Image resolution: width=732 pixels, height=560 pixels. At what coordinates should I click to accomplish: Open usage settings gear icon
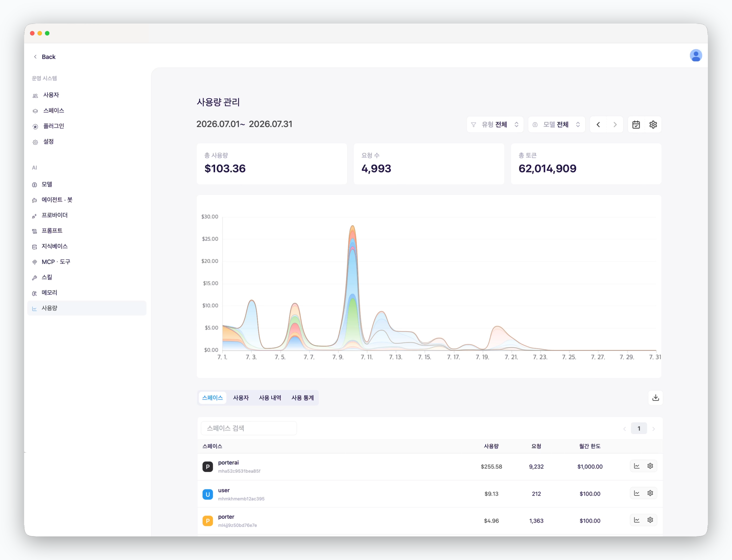tap(653, 125)
